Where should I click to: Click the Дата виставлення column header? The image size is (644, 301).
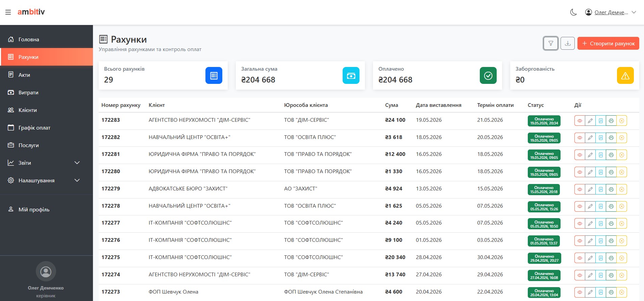pyautogui.click(x=439, y=105)
